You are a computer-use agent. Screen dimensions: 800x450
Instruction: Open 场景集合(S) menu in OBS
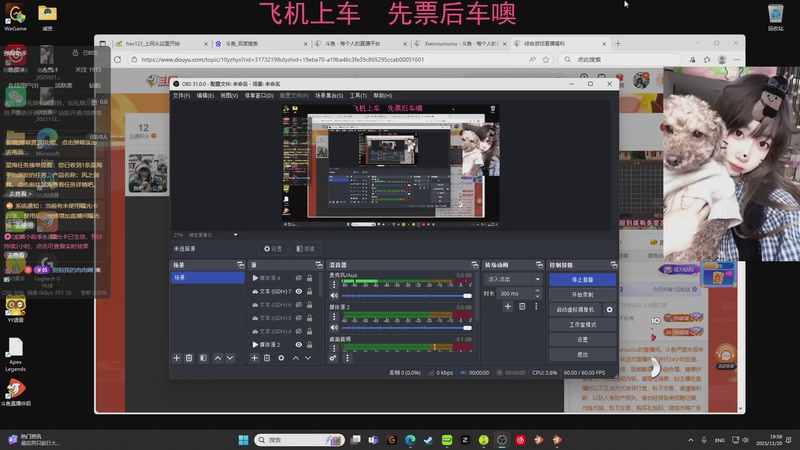pyautogui.click(x=329, y=95)
